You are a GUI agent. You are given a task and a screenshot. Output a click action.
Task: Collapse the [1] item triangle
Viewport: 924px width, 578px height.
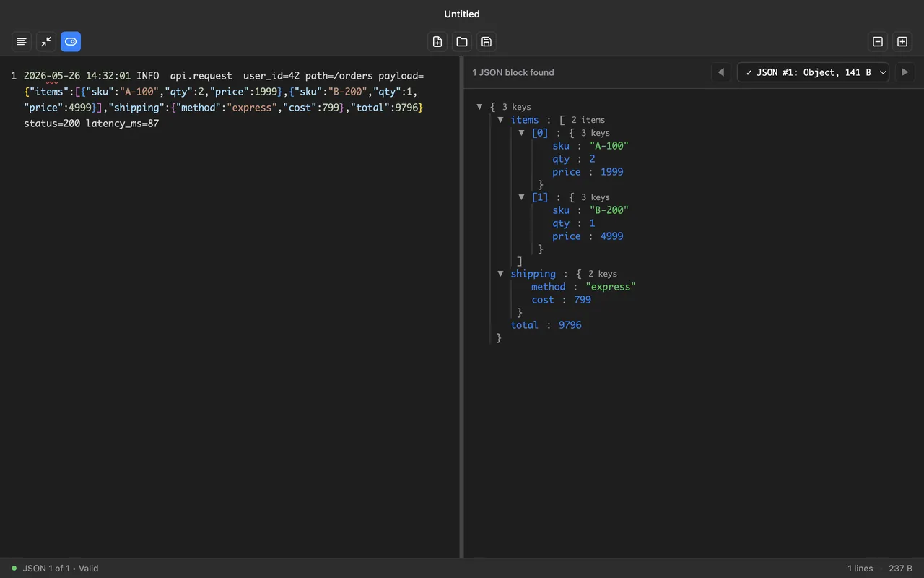click(x=521, y=197)
